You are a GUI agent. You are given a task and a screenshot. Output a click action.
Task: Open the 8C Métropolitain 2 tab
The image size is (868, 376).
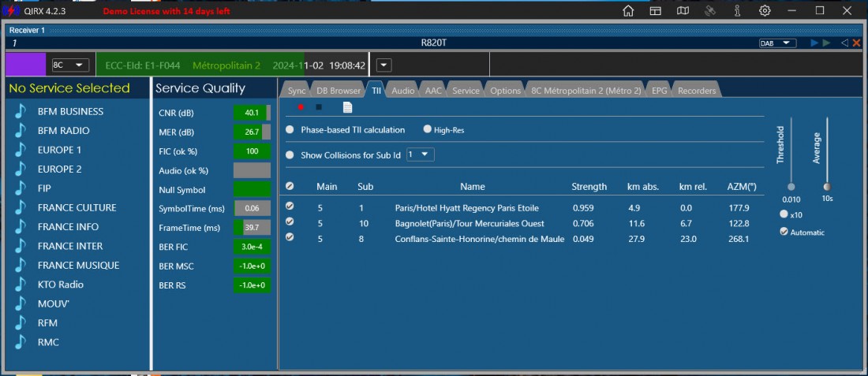click(586, 91)
